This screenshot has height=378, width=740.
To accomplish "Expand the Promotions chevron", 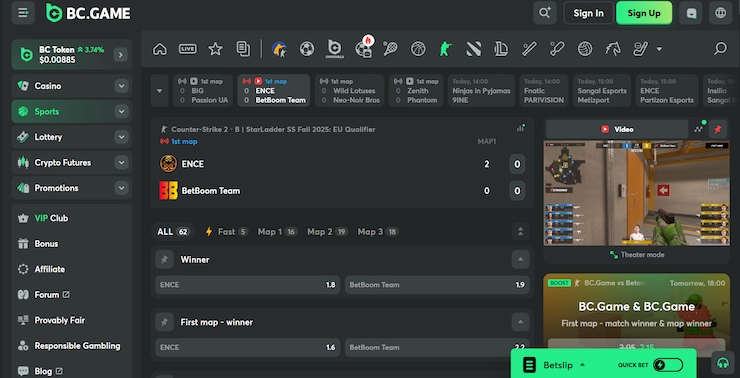I will tap(121, 188).
